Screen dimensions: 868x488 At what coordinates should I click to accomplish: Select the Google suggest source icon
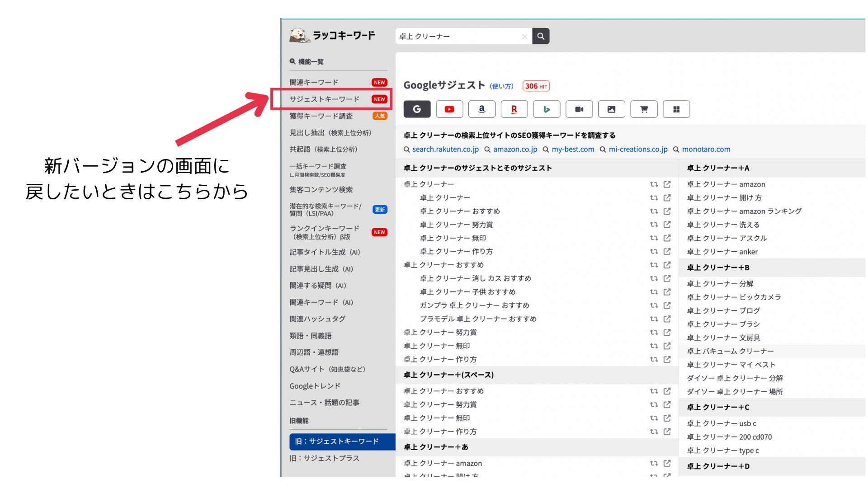tap(417, 109)
